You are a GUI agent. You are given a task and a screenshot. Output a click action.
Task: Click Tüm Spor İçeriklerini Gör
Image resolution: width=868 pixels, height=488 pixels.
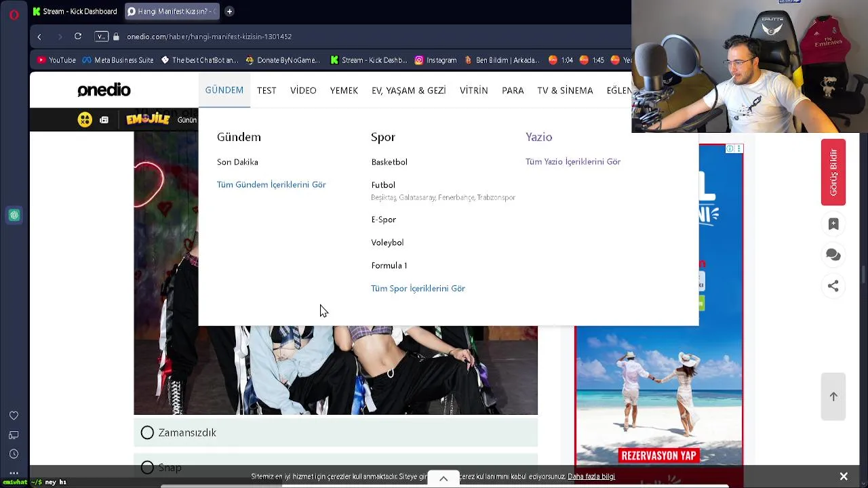tap(418, 288)
